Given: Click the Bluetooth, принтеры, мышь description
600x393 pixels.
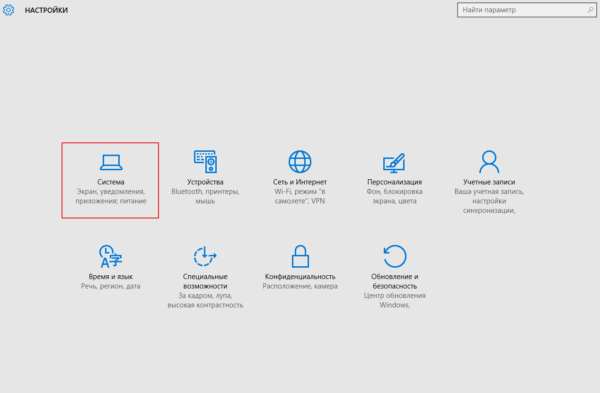Looking at the screenshot, I should pyautogui.click(x=205, y=196).
